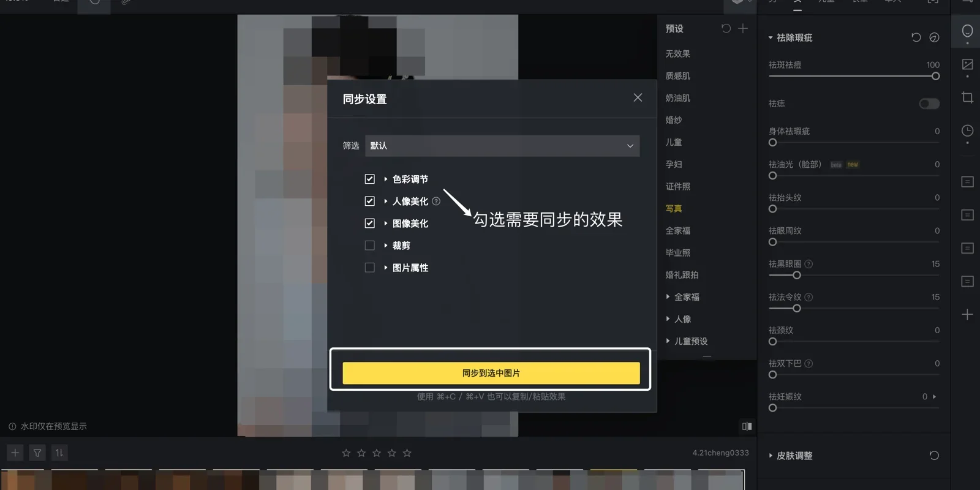
Task: Click the help icon beside 祛双下巴
Action: (x=809, y=363)
